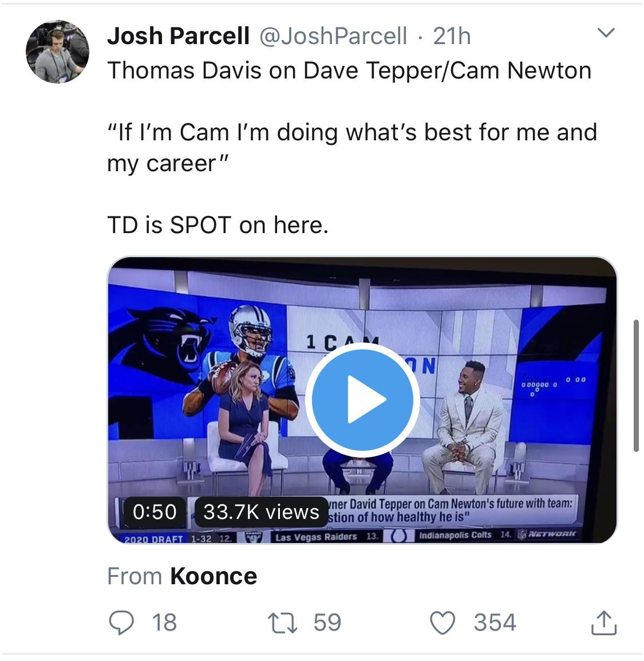Image resolution: width=644 pixels, height=661 pixels.
Task: Tap the retweet arrows icon
Action: [x=283, y=623]
